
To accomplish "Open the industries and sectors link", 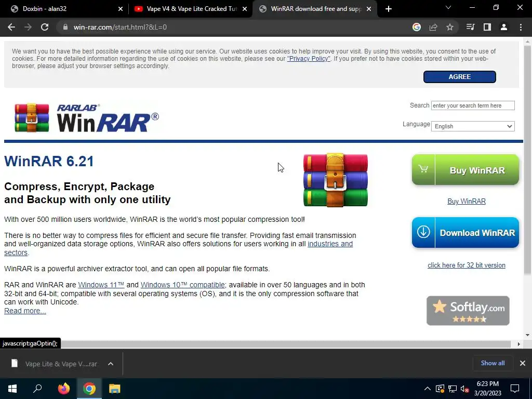I will point(330,244).
